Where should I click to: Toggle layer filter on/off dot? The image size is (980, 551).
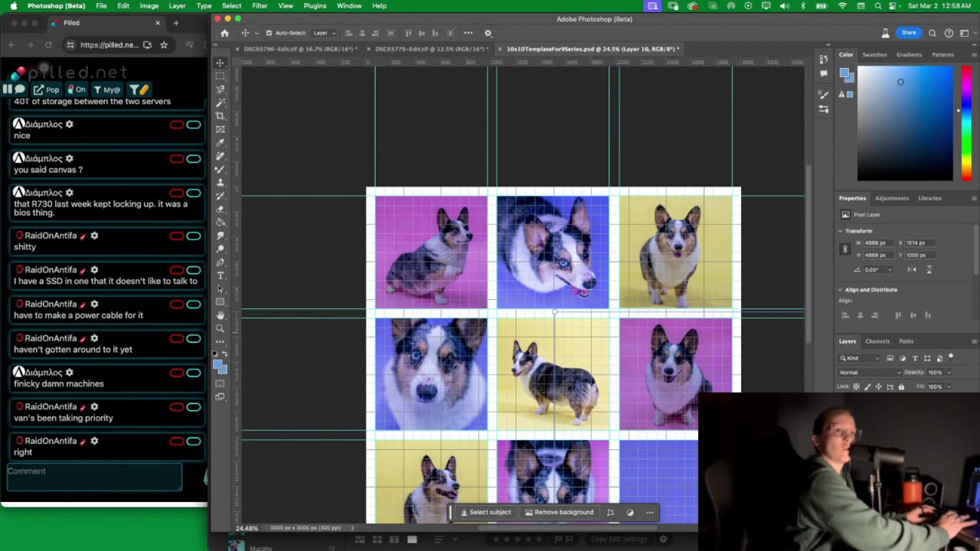(951, 357)
